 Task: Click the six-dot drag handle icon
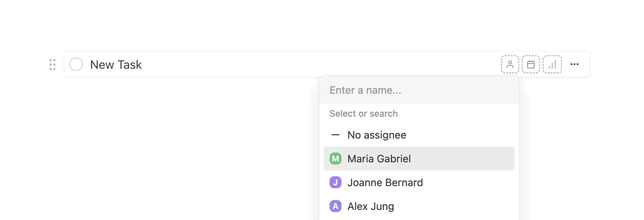point(53,65)
